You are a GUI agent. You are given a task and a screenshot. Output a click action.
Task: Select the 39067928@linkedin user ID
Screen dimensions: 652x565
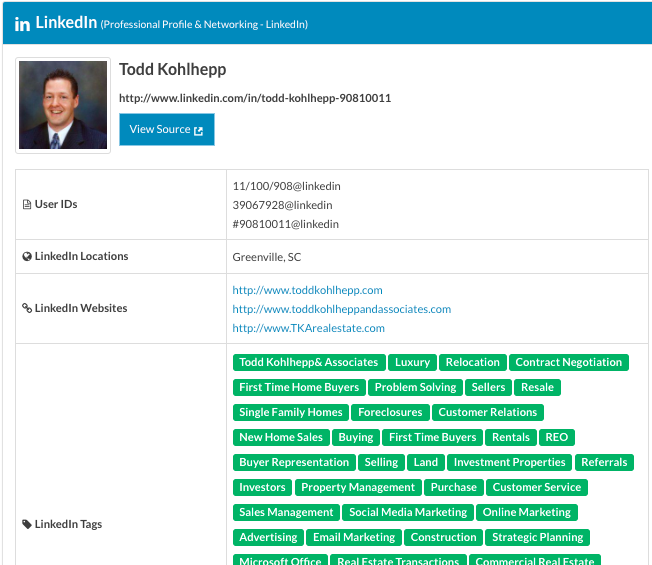click(x=282, y=205)
